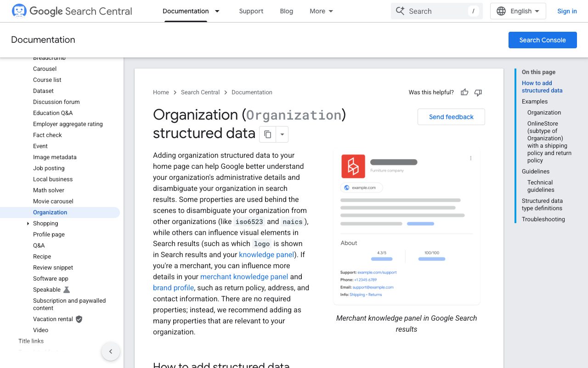588x368 pixels.
Task: Click the Sign in link
Action: (x=567, y=11)
